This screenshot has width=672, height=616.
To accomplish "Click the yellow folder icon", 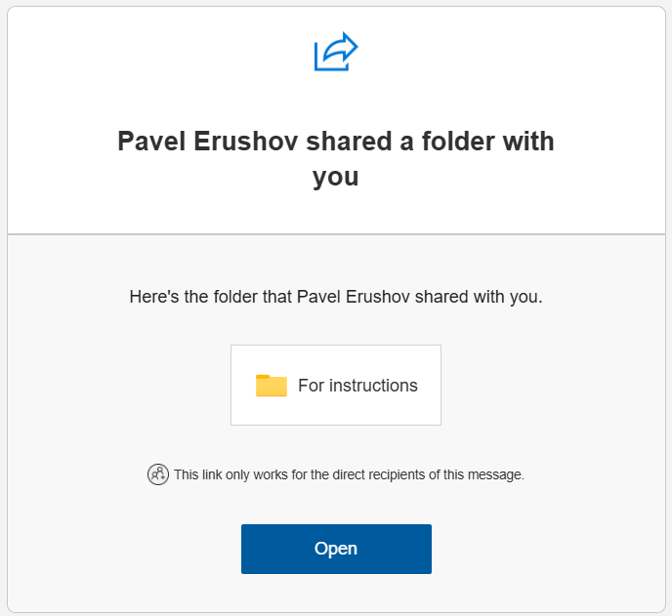I will coord(272,386).
